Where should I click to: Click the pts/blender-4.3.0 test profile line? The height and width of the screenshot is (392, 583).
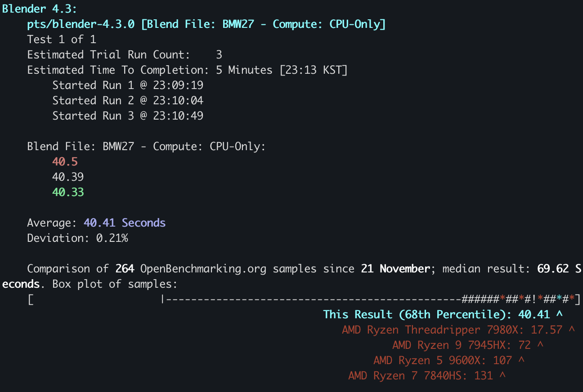click(206, 24)
